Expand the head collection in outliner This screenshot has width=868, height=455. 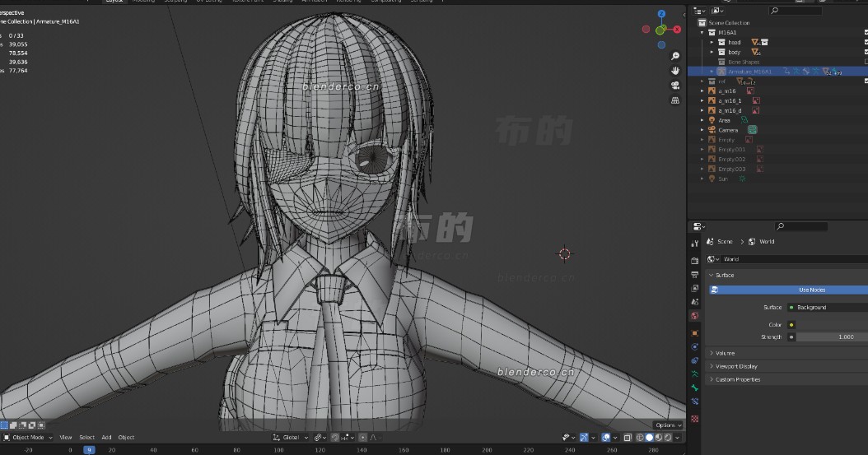pos(712,42)
